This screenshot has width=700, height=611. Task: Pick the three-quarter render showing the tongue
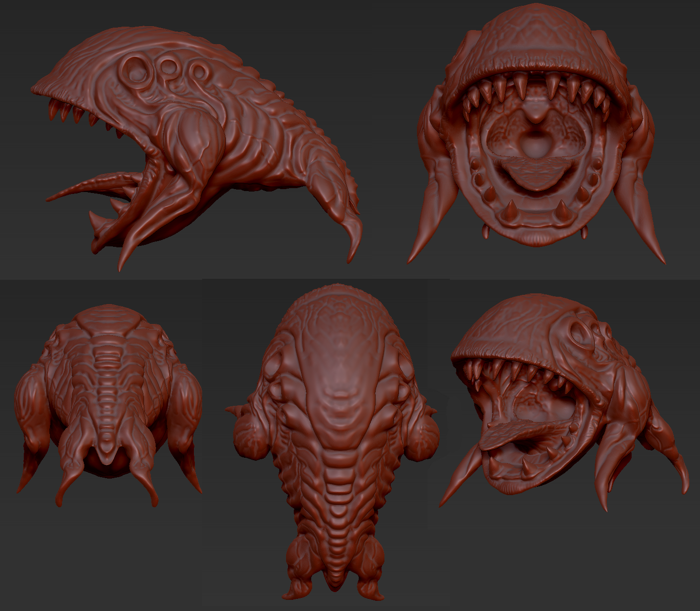[564, 402]
